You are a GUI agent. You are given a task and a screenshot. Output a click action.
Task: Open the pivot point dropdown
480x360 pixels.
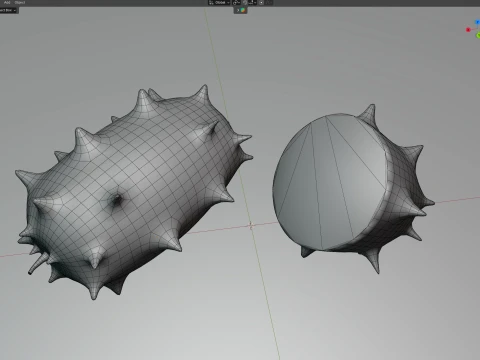(236, 2)
